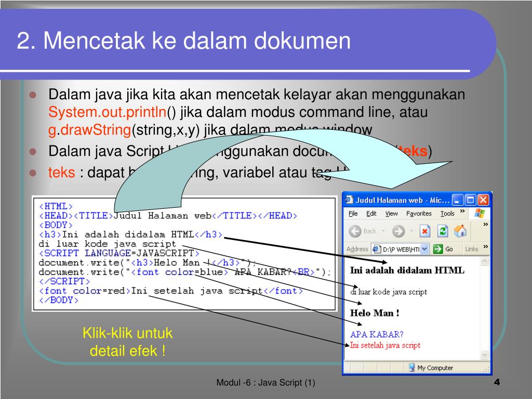Click the '<SCRIPT LANGUAGE=JAVASCRIPT>' code line
The height and width of the screenshot is (399, 532).
pos(119,253)
